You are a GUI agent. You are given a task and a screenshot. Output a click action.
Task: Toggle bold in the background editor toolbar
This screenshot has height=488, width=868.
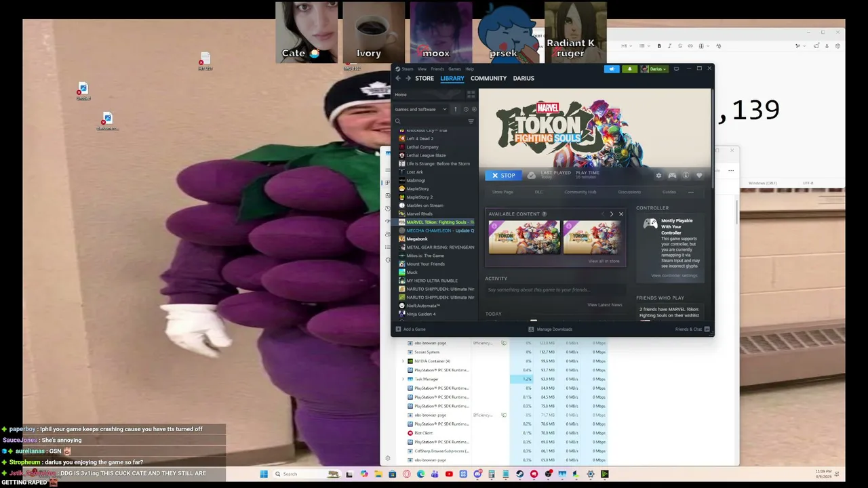click(x=658, y=46)
